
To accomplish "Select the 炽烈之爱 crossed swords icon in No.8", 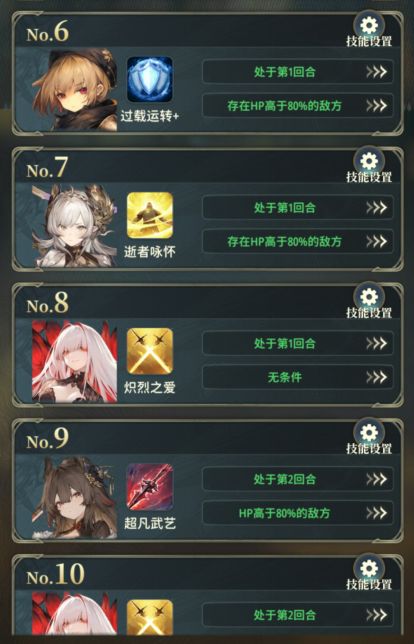I will 150,351.
